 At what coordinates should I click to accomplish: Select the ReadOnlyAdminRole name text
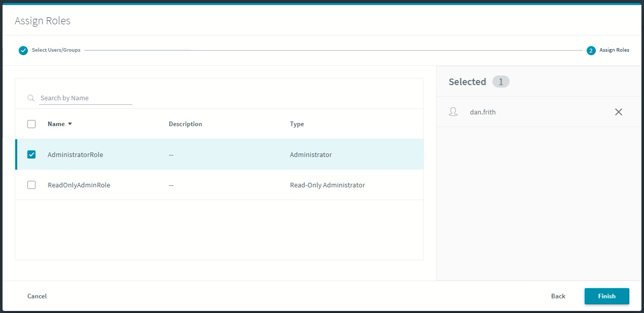click(79, 185)
